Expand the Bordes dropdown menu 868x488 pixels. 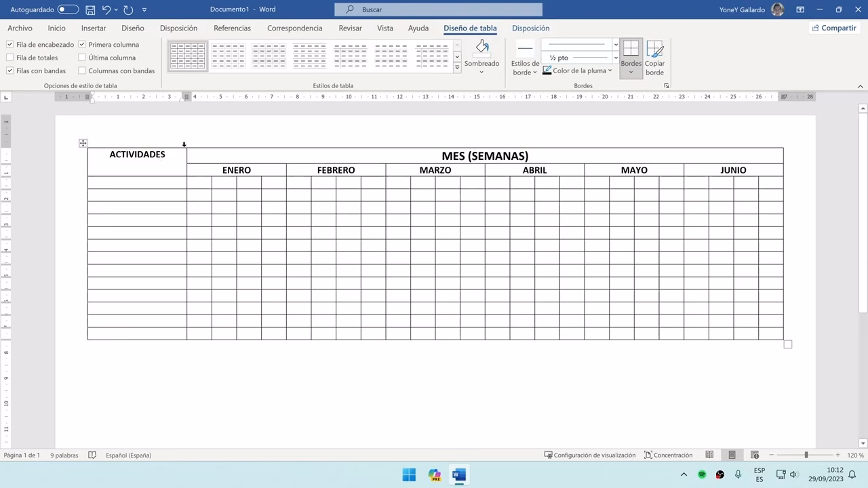point(631,72)
